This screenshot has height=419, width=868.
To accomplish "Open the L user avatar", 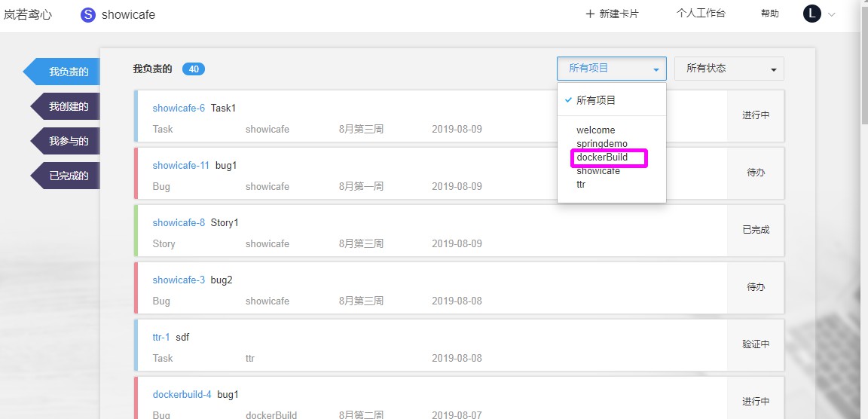I will pyautogui.click(x=811, y=14).
